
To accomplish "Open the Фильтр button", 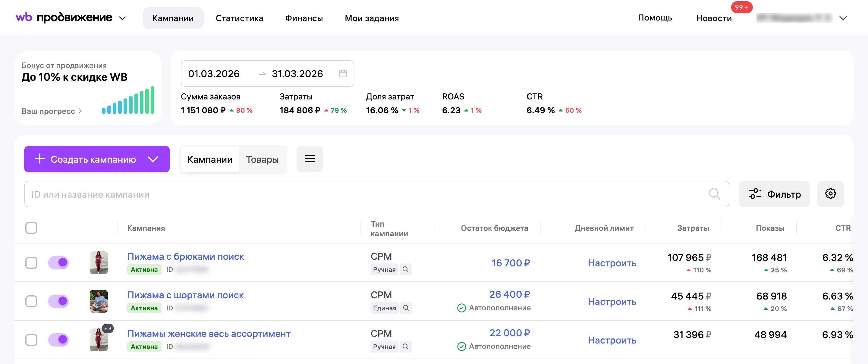I will point(774,194).
